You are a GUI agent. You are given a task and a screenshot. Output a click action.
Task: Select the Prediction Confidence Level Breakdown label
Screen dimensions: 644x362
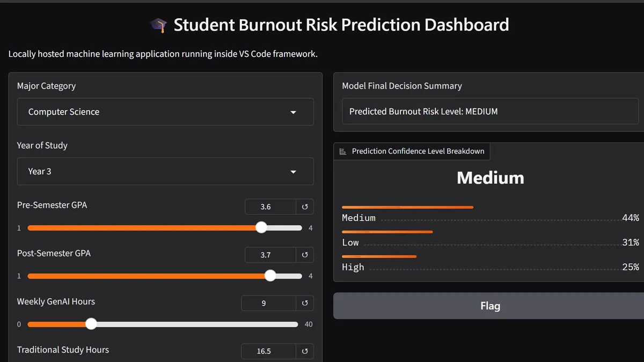(418, 151)
